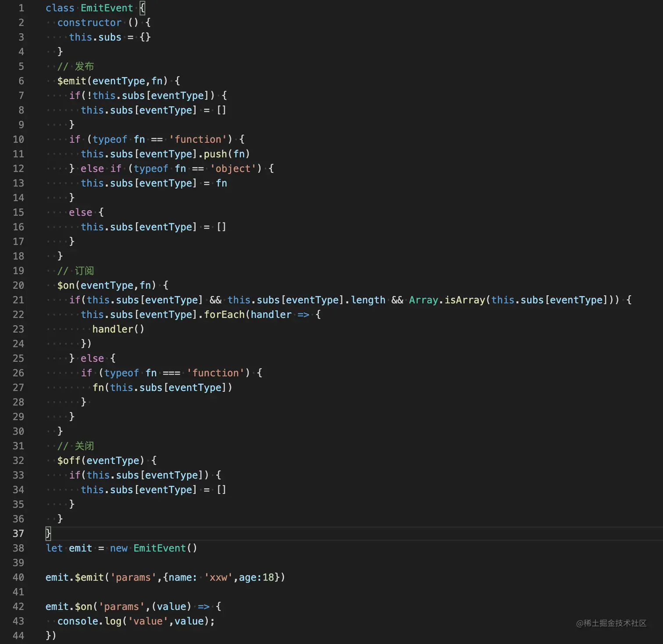Click the '// 发布' comment
Image resolution: width=663 pixels, height=644 pixels.
(75, 66)
